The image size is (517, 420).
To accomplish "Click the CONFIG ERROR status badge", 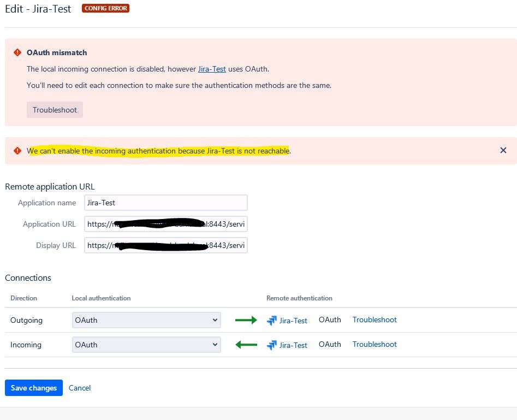I will coord(105,8).
